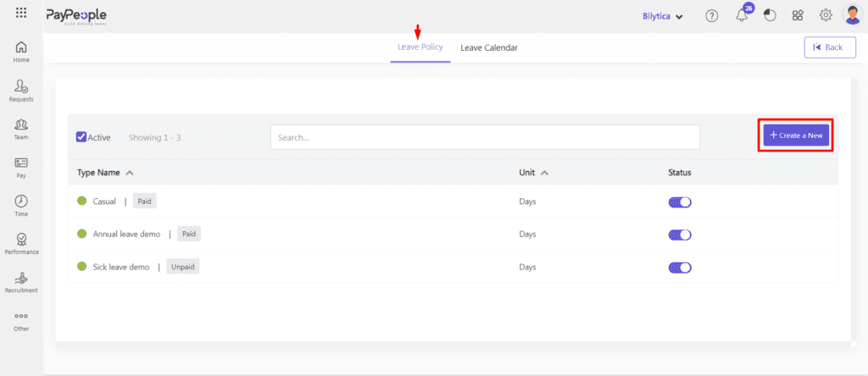Expand the Bilytica company dropdown
This screenshot has width=868, height=376.
[662, 16]
